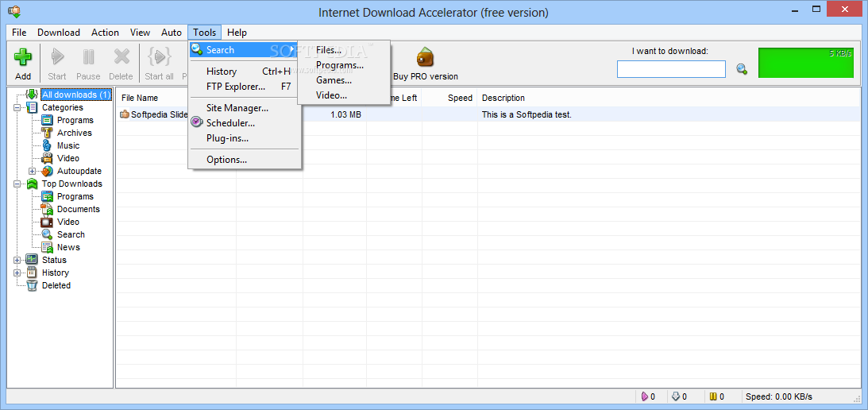
Task: Select the Softpedia Slide download row
Action: pos(487,114)
